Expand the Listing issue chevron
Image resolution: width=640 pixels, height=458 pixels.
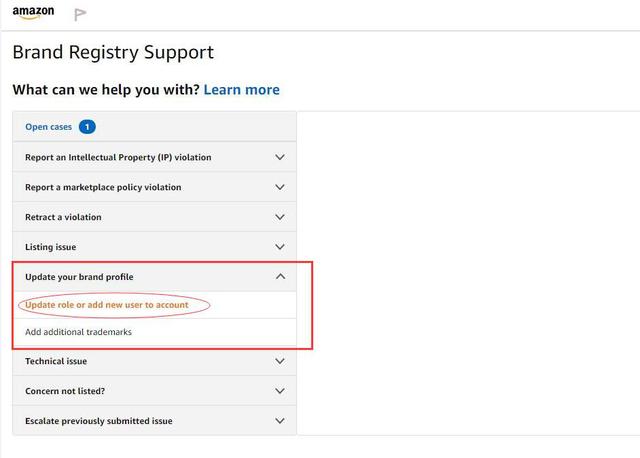pos(280,247)
